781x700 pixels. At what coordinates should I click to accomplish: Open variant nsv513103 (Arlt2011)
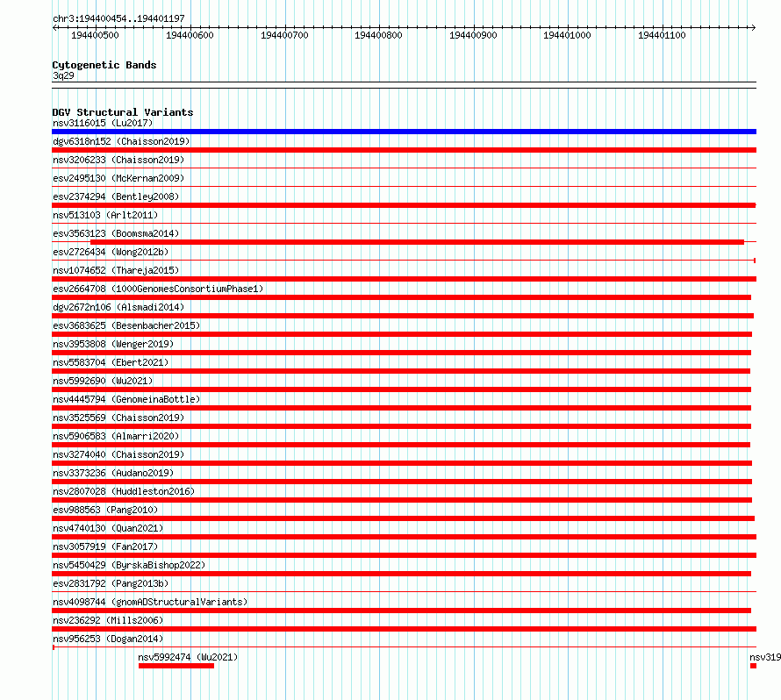(x=105, y=215)
